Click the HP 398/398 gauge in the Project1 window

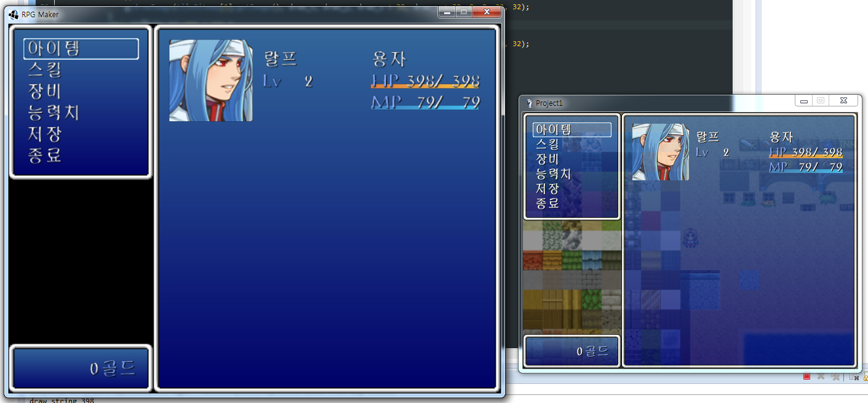pos(806,153)
